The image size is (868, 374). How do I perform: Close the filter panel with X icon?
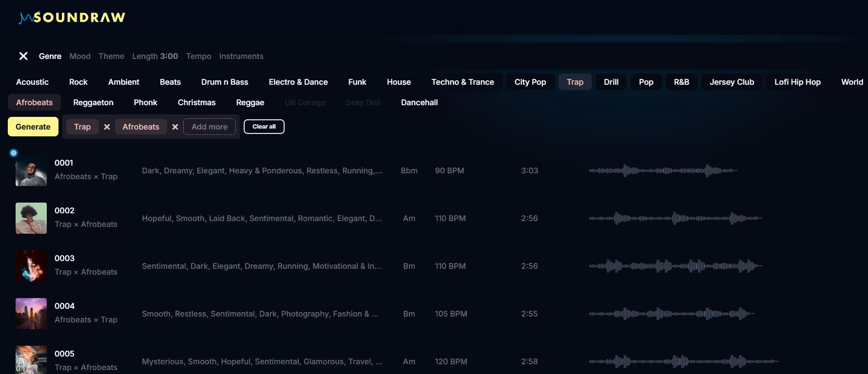pyautogui.click(x=23, y=56)
